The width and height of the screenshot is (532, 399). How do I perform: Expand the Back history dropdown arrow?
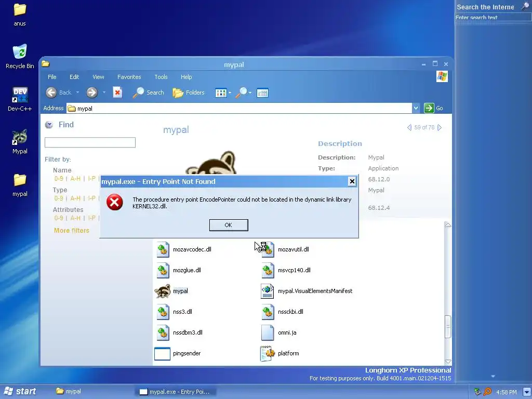pos(77,92)
